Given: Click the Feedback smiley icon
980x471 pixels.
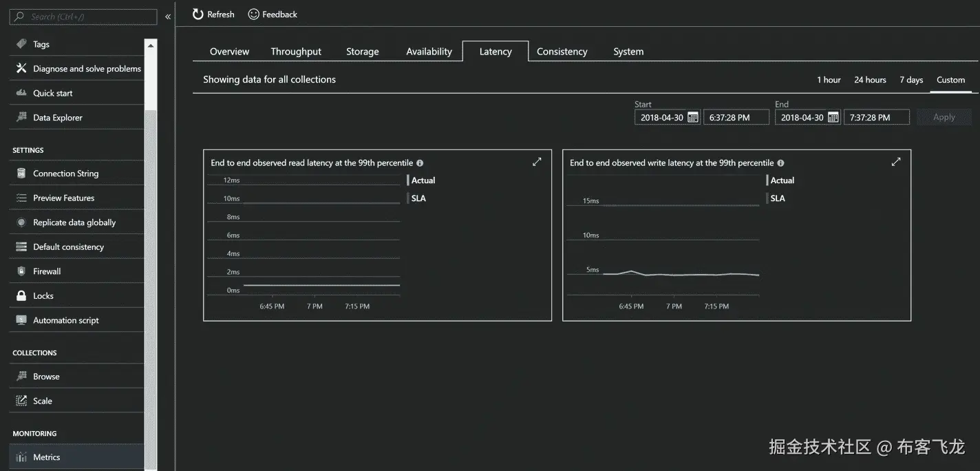Looking at the screenshot, I should [254, 14].
